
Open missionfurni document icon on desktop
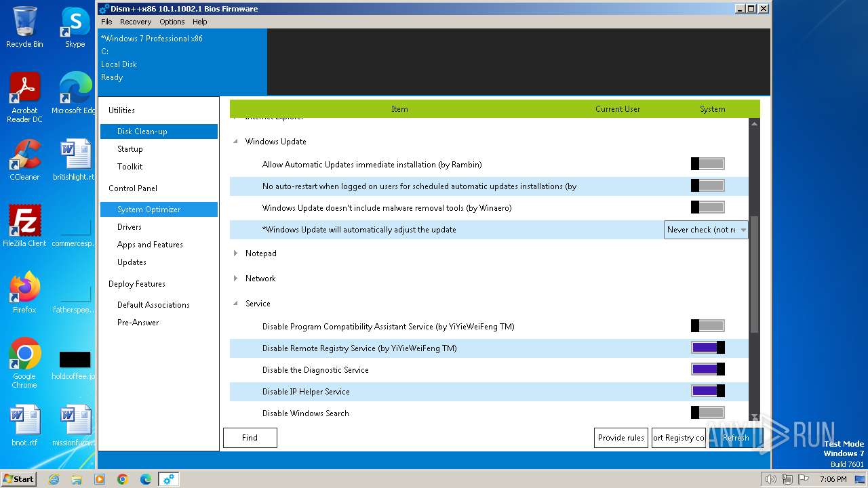coord(75,425)
